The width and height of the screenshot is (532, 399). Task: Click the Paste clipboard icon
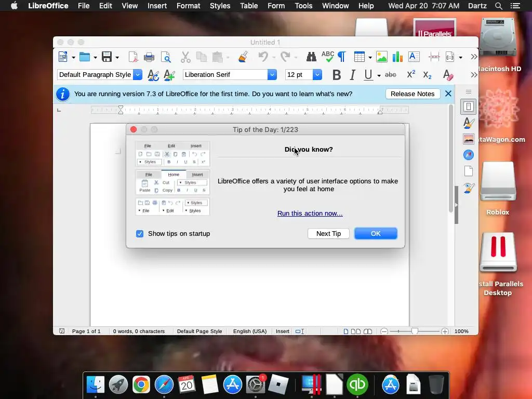(x=217, y=57)
